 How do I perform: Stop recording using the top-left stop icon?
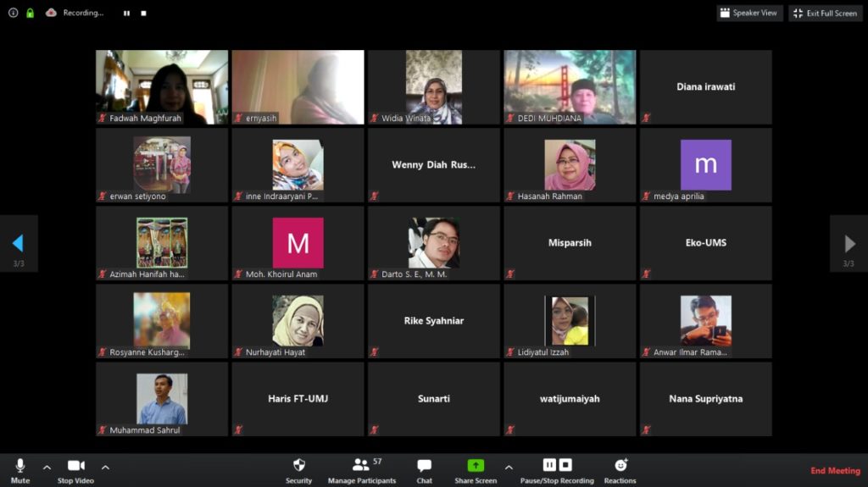(x=143, y=14)
